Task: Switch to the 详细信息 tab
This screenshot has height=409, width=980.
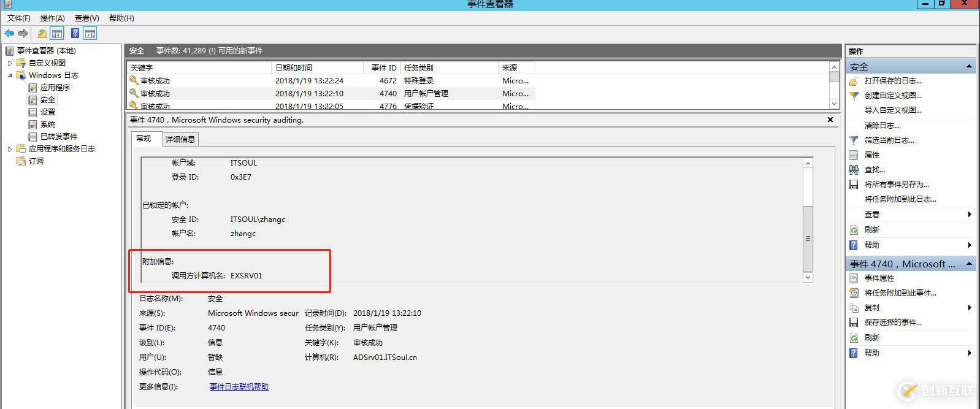Action: click(180, 140)
